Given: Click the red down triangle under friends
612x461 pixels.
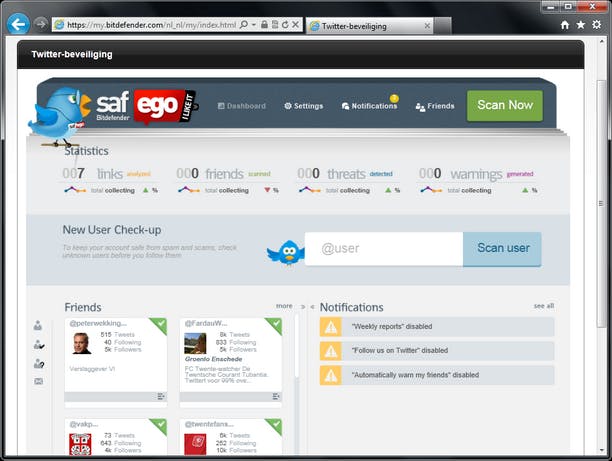Looking at the screenshot, I should [x=267, y=190].
